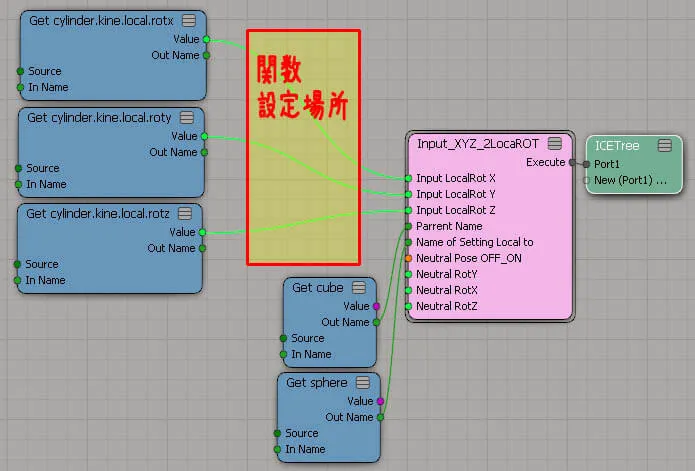Click the yellow 関数設定場所 highlighted area
695x471 pixels.
tap(303, 148)
